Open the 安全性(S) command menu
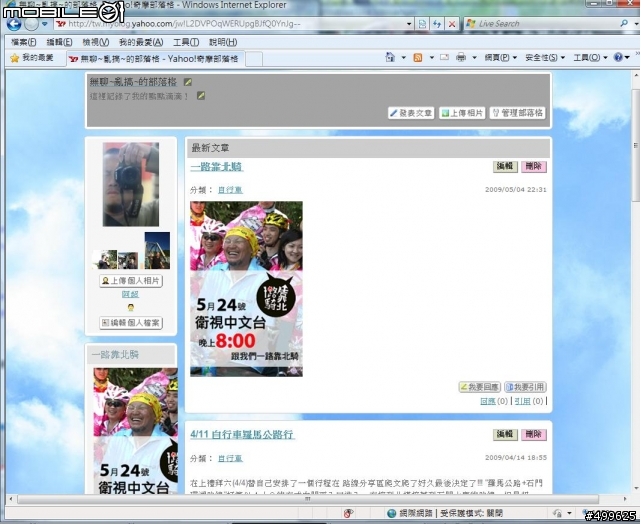 point(545,58)
